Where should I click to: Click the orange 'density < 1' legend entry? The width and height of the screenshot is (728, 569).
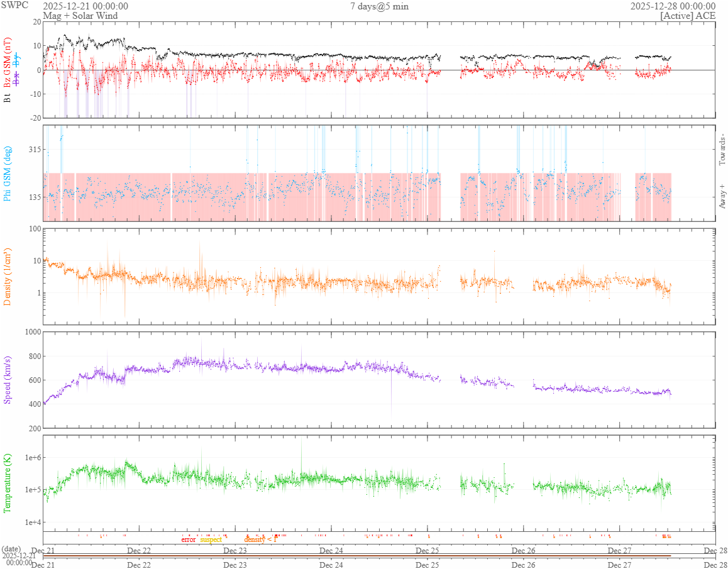click(260, 539)
